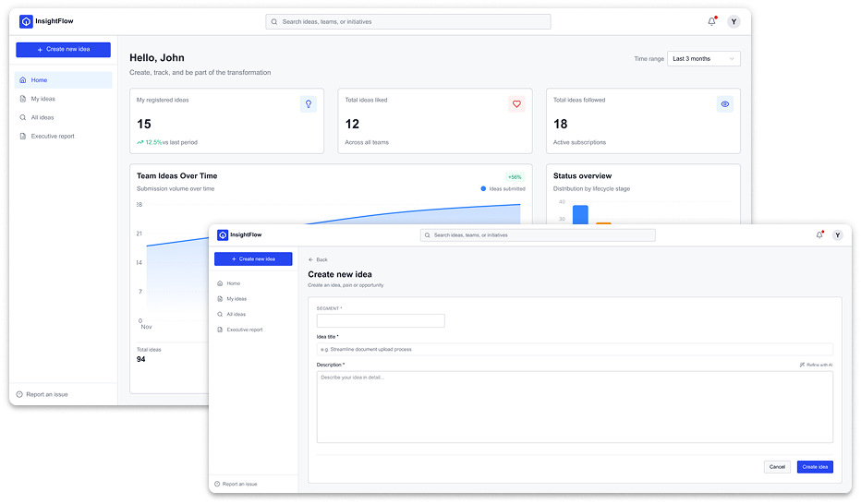
Task: Click the number 18 on Total ideas followed
Action: pos(560,124)
